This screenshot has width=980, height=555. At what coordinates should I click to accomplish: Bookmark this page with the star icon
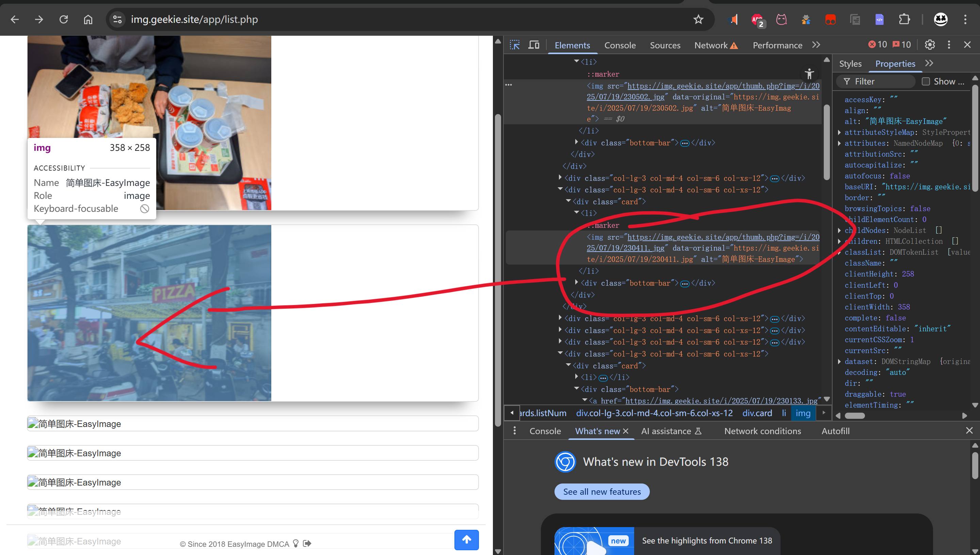[698, 19]
